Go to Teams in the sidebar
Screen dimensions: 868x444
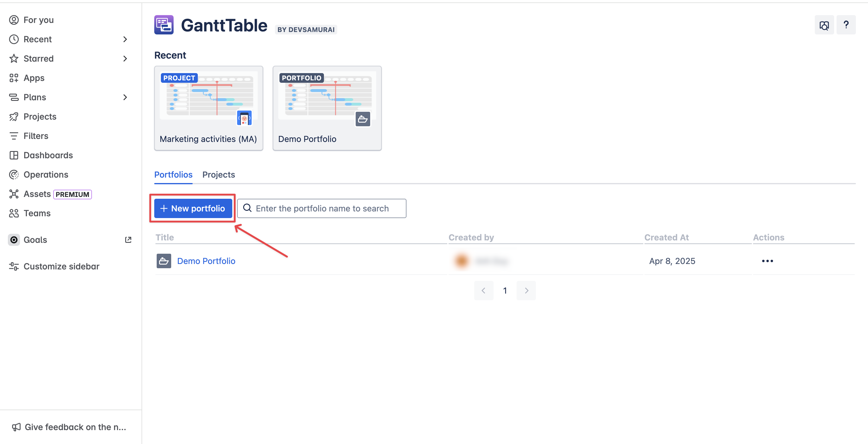click(x=37, y=214)
